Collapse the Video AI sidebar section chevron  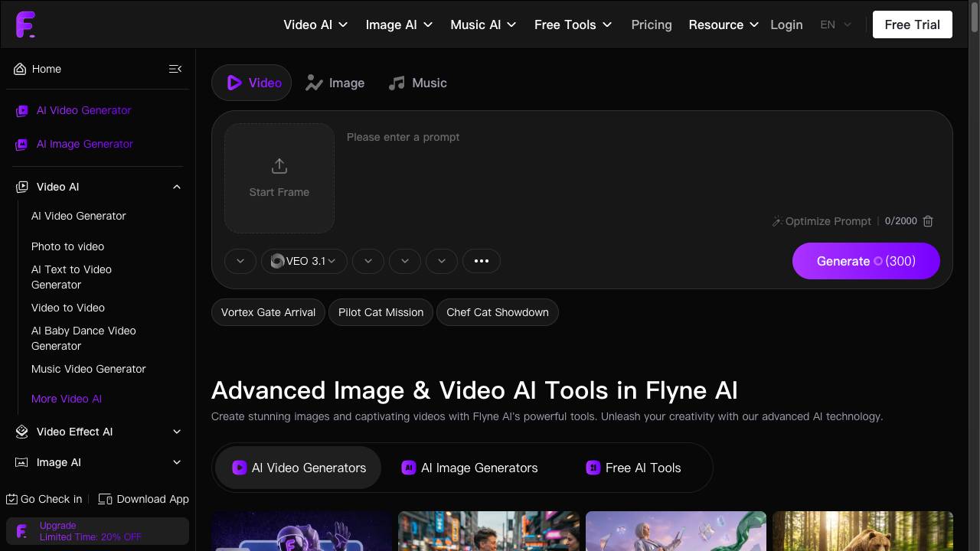pos(177,187)
